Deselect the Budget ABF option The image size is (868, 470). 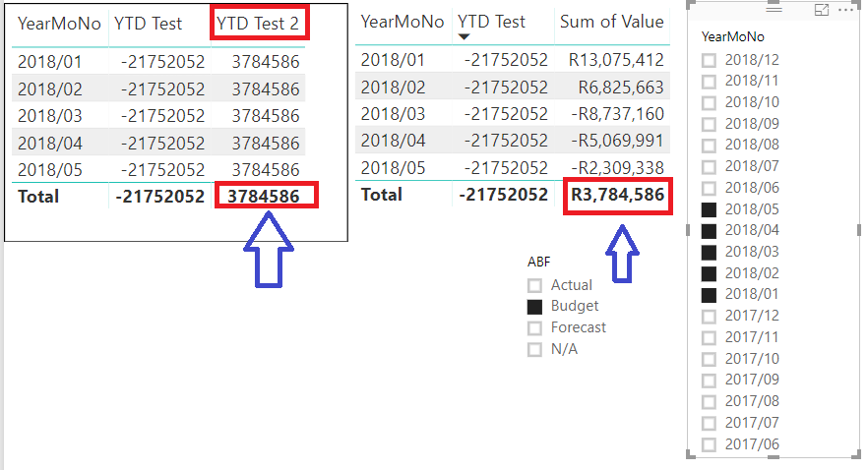point(534,307)
